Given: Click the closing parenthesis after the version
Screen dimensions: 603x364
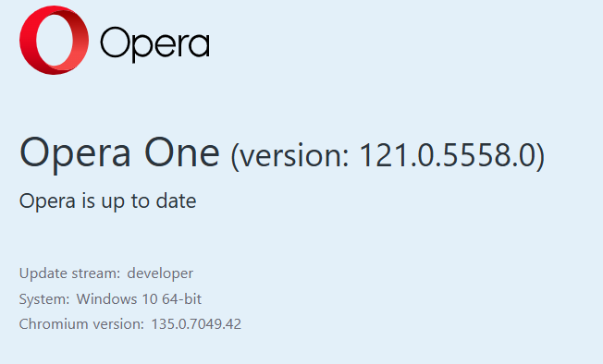Looking at the screenshot, I should click(x=540, y=157).
